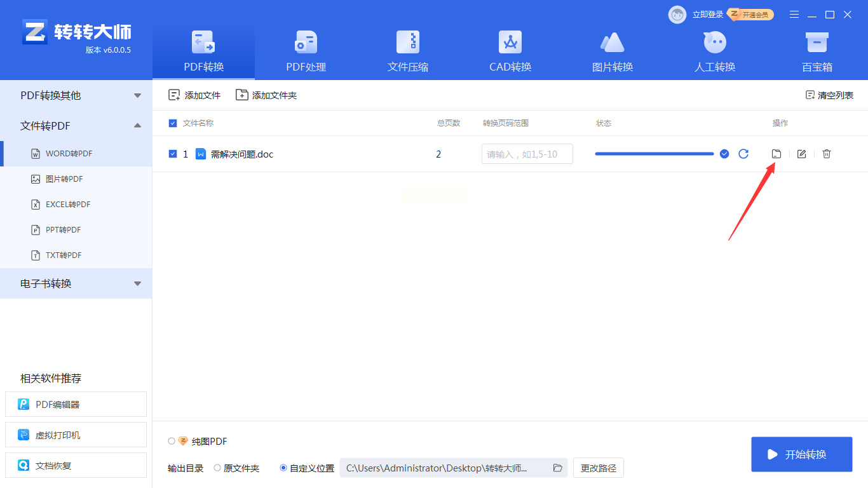Click the 输出目录 label

[x=186, y=468]
